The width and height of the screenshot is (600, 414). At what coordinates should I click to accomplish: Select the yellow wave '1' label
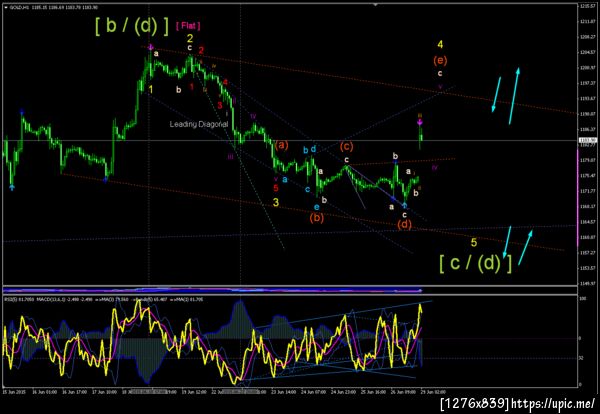tap(151, 89)
